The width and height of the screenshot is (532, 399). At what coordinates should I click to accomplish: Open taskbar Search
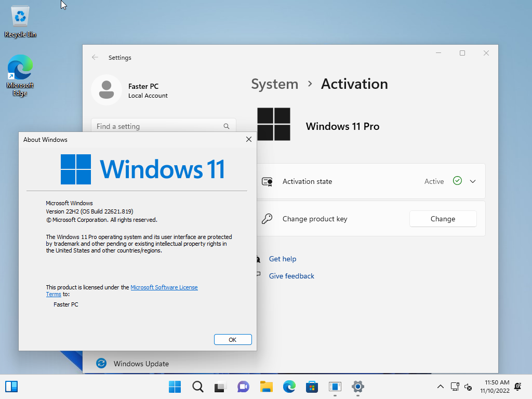tap(198, 387)
